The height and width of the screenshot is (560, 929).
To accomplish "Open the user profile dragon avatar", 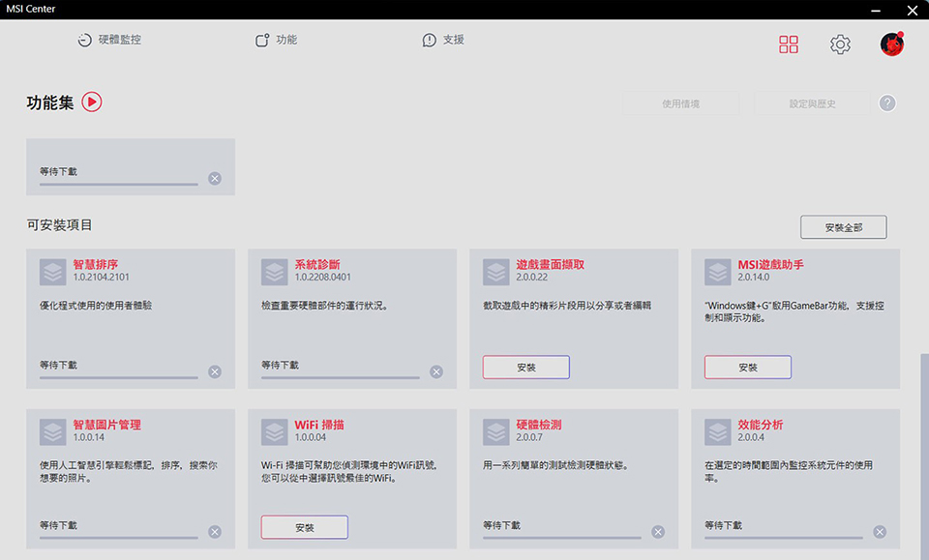I will coord(891,44).
